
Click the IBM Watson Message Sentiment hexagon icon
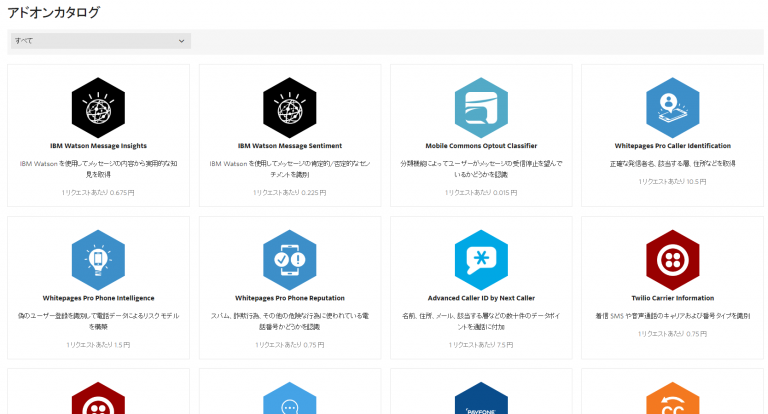pos(290,108)
